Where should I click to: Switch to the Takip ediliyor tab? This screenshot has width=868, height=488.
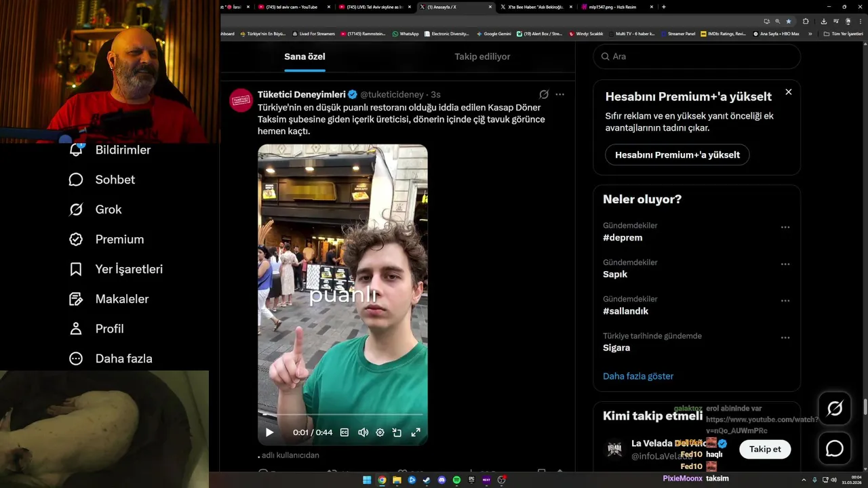[x=482, y=56]
